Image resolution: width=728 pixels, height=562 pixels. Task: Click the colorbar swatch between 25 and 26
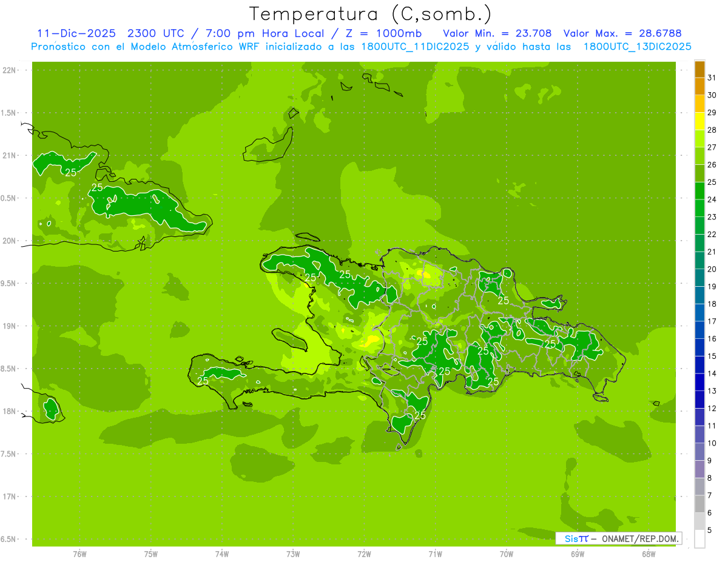click(x=699, y=173)
